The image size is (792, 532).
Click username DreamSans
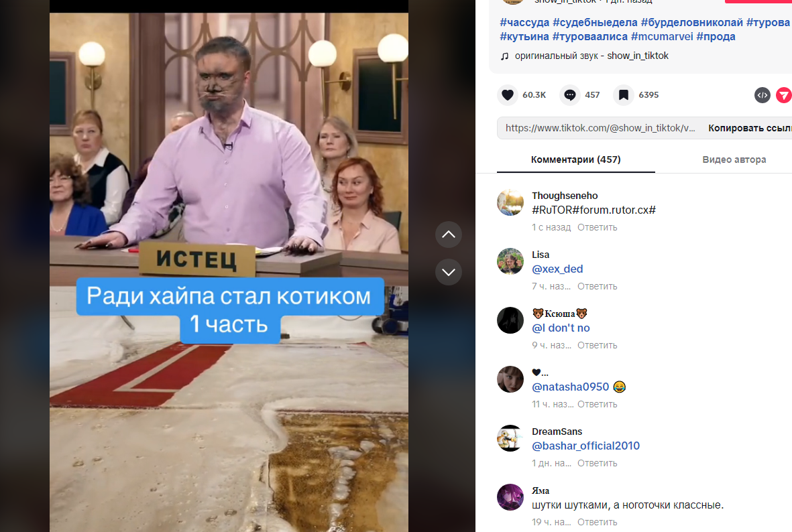click(x=557, y=432)
